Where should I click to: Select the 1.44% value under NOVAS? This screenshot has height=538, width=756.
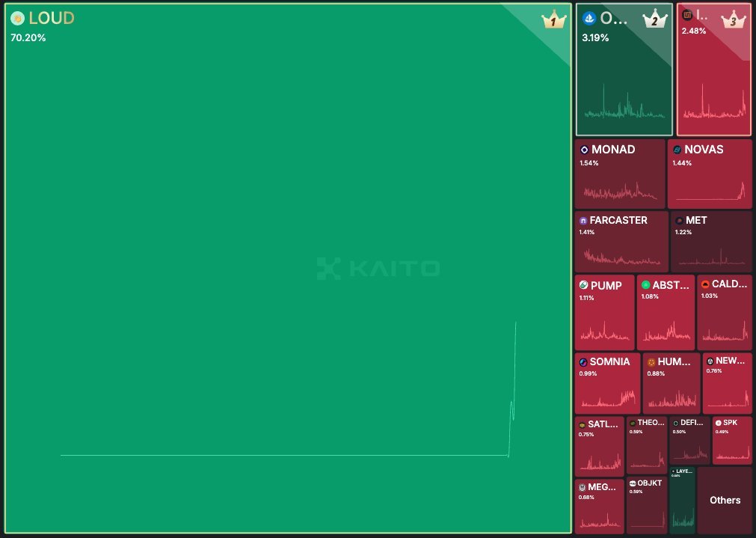682,163
